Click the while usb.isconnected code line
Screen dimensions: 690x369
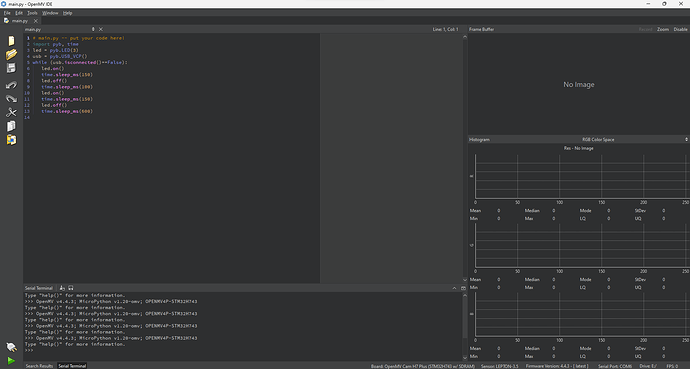[80, 62]
